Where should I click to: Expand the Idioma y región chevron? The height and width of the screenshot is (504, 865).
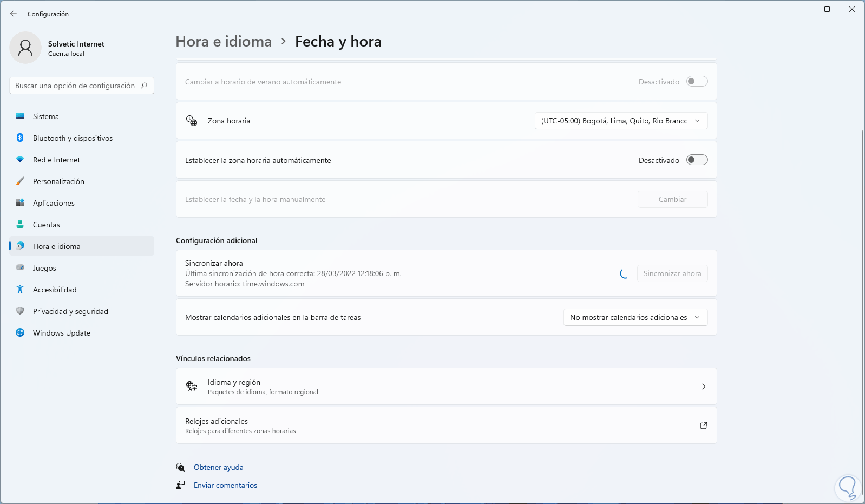[703, 387]
